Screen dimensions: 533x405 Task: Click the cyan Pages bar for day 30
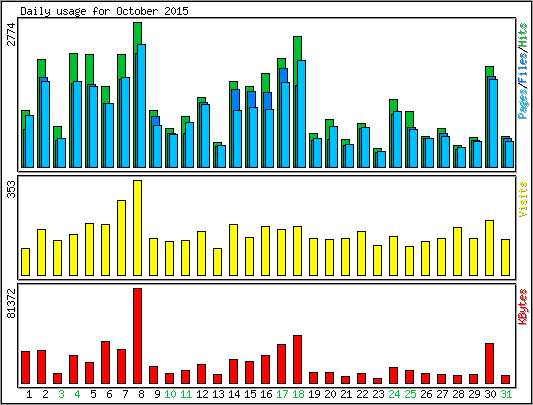494,123
